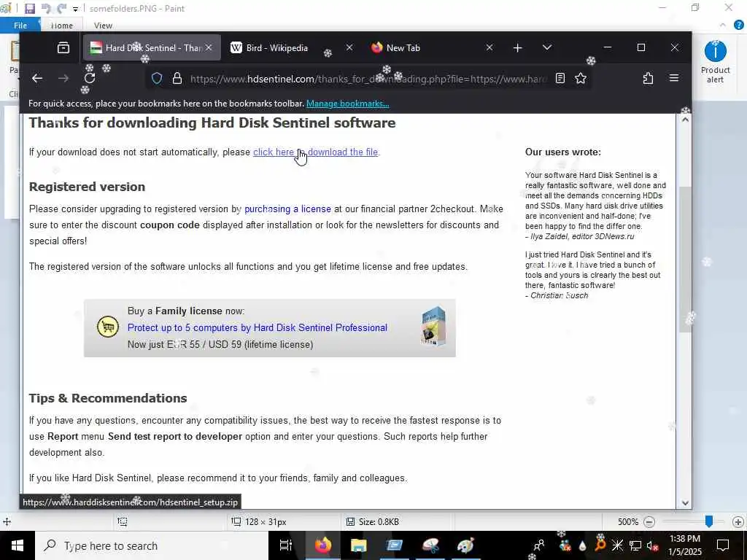This screenshot has height=560, width=747.
Task: Open Paint's Customize Quick Access Toolbar arrow
Action: pyautogui.click(x=75, y=9)
